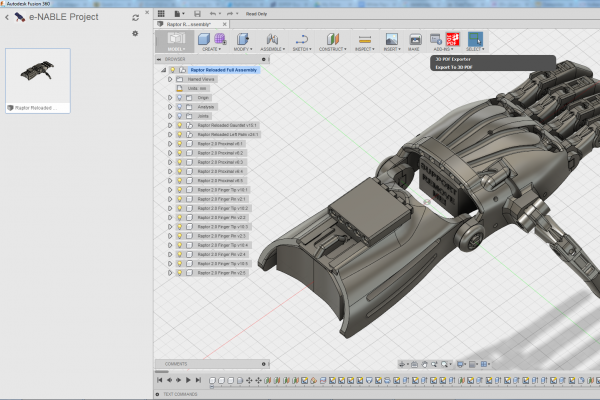Click the 3D PDF exporter add-in icon
Image resolution: width=600 pixels, height=400 pixels.
(x=452, y=39)
